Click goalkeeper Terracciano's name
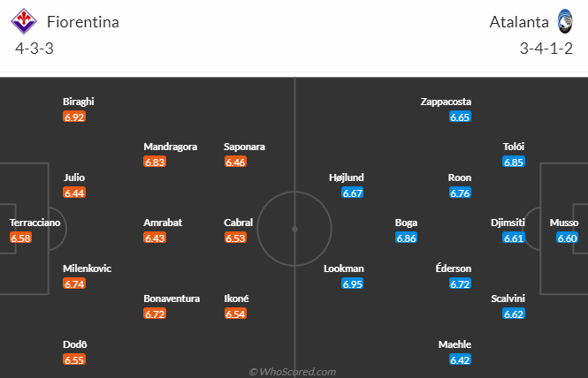The width and height of the screenshot is (588, 378). [x=34, y=223]
